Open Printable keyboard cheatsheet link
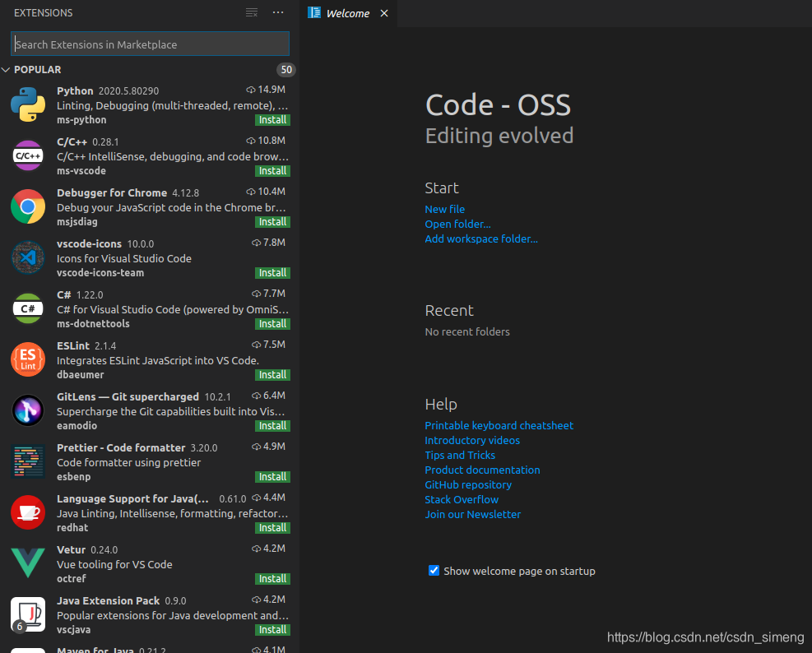The width and height of the screenshot is (812, 653). pyautogui.click(x=499, y=426)
